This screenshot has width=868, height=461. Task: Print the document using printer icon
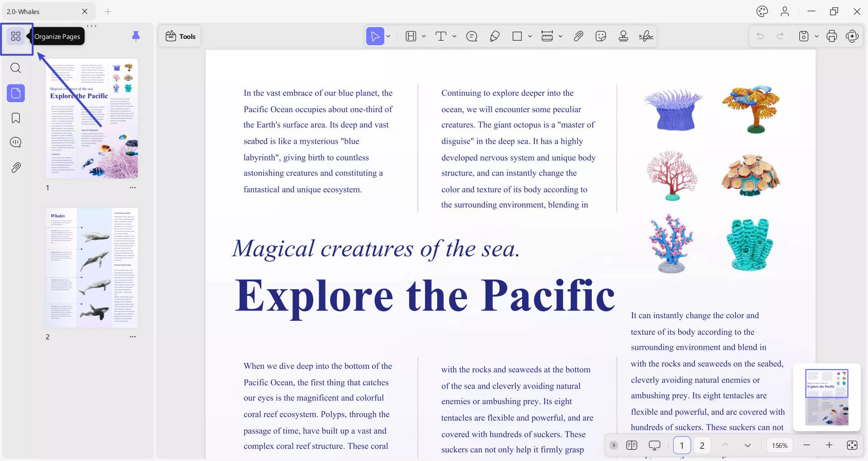(x=831, y=36)
